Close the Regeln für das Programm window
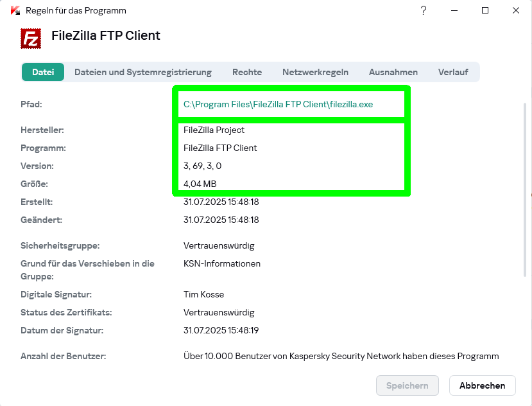Image resolution: width=532 pixels, height=406 pixels. tap(516, 10)
